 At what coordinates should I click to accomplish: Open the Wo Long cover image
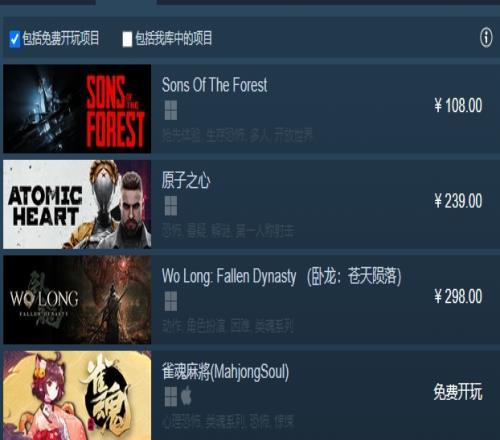point(77,300)
